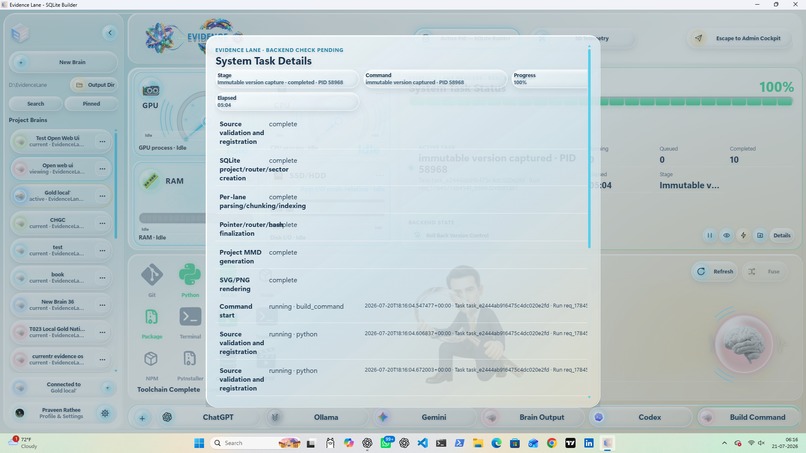Click the Elapsed 05:04 field
This screenshot has width=806, height=453.
(287, 101)
